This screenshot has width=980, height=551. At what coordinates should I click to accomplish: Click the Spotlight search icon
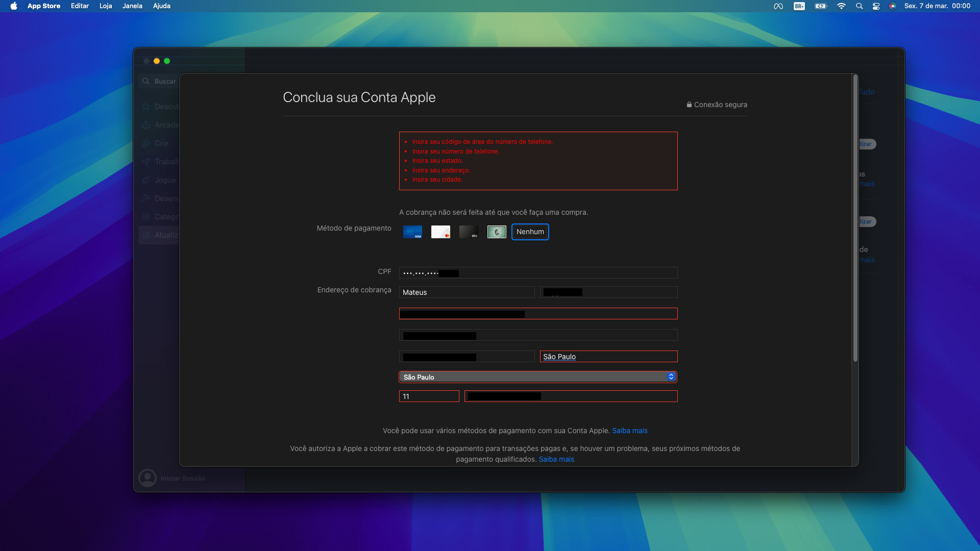click(859, 6)
